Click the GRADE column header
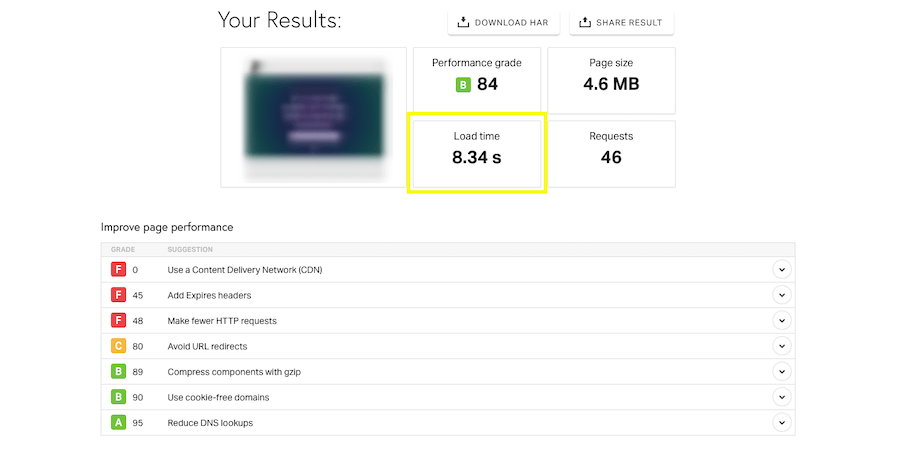Viewport: 900px width, 456px height. pyautogui.click(x=123, y=249)
